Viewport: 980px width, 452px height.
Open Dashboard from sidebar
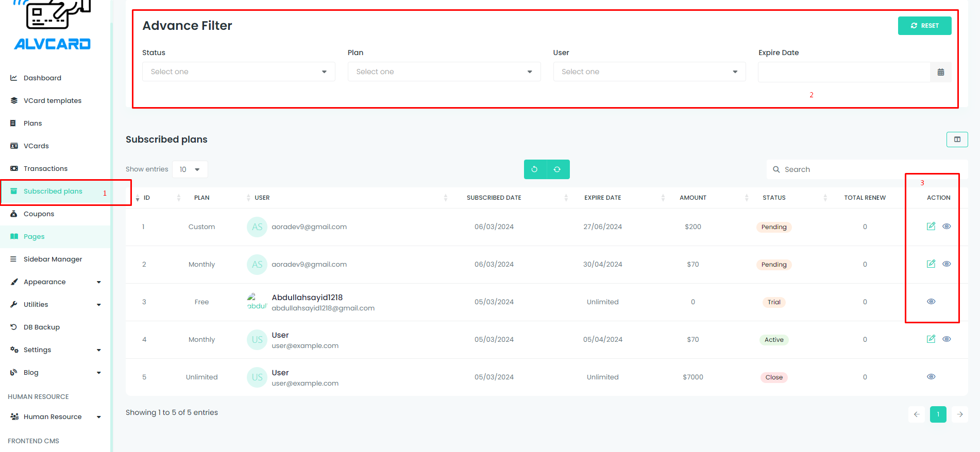point(55,78)
